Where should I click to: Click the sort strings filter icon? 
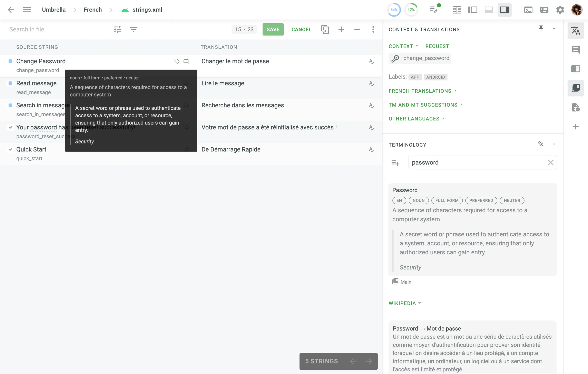tap(133, 29)
